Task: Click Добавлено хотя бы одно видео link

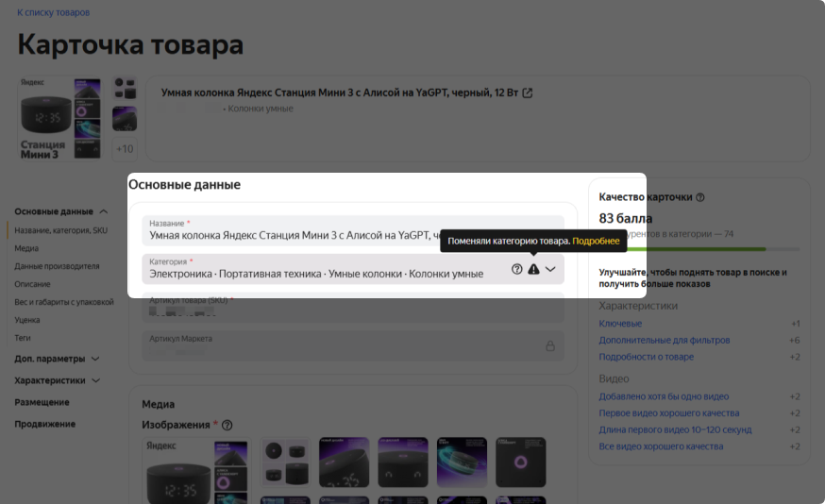Action: coord(664,396)
